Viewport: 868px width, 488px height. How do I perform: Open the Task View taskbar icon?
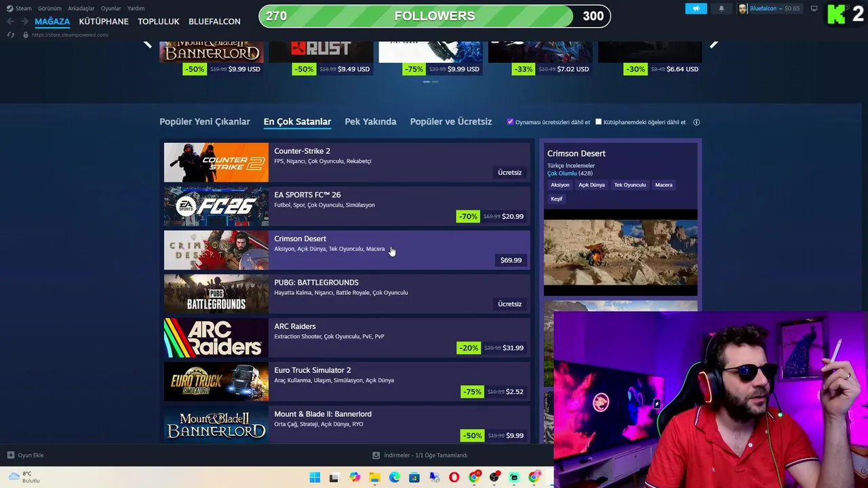334,478
